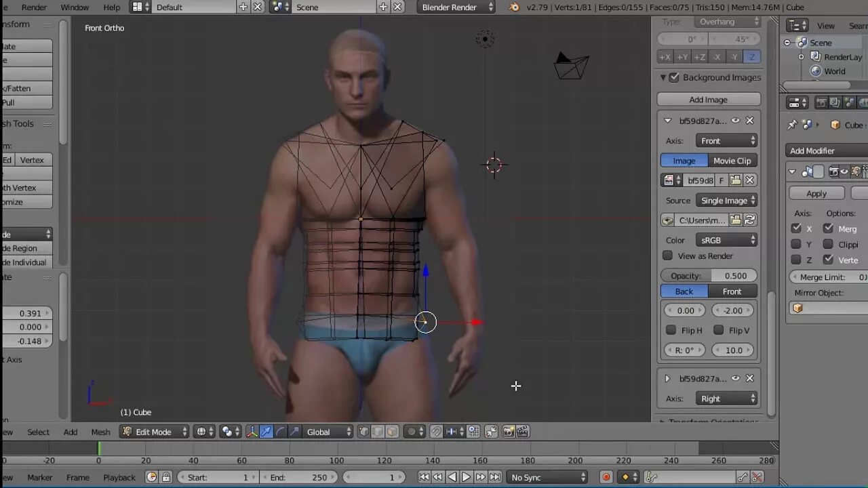Jump to the next keyframe
Image resolution: width=868 pixels, height=488 pixels.
click(481, 477)
